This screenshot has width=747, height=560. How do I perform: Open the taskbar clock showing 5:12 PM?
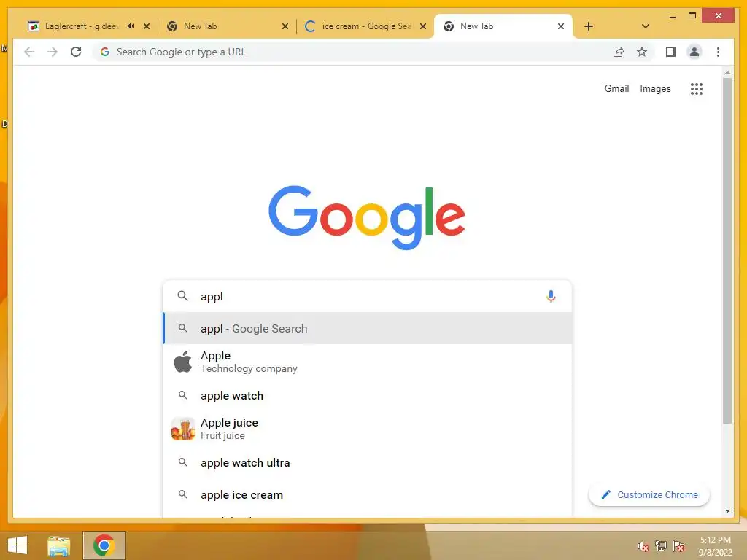[x=715, y=546]
